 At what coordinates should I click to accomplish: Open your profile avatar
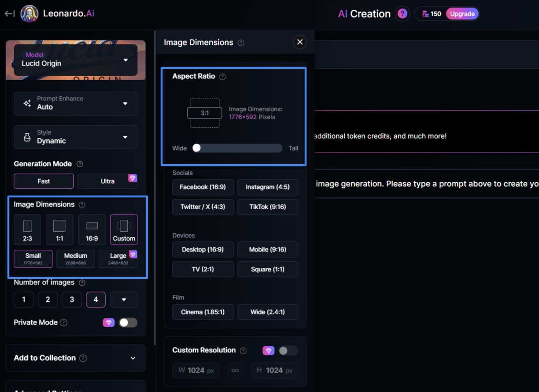tap(29, 13)
